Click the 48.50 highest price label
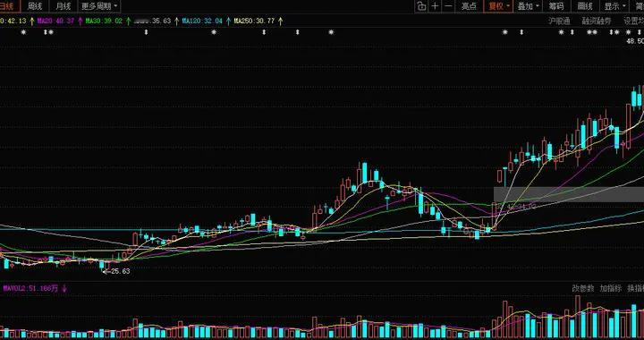The width and height of the screenshot is (644, 340). [x=635, y=41]
